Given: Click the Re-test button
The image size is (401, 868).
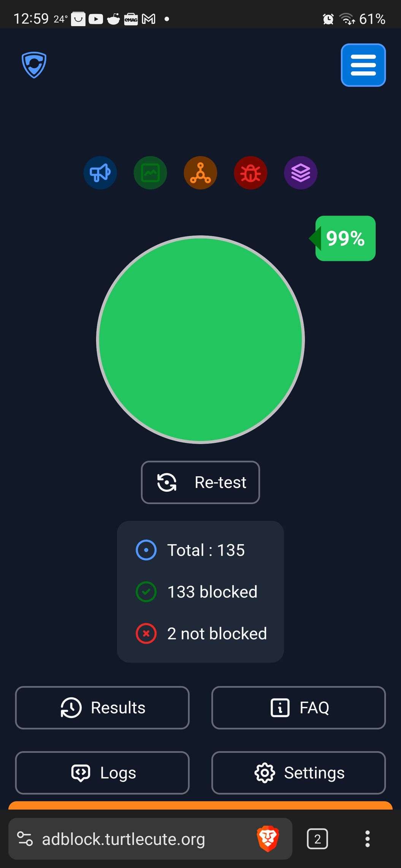Looking at the screenshot, I should 200,482.
